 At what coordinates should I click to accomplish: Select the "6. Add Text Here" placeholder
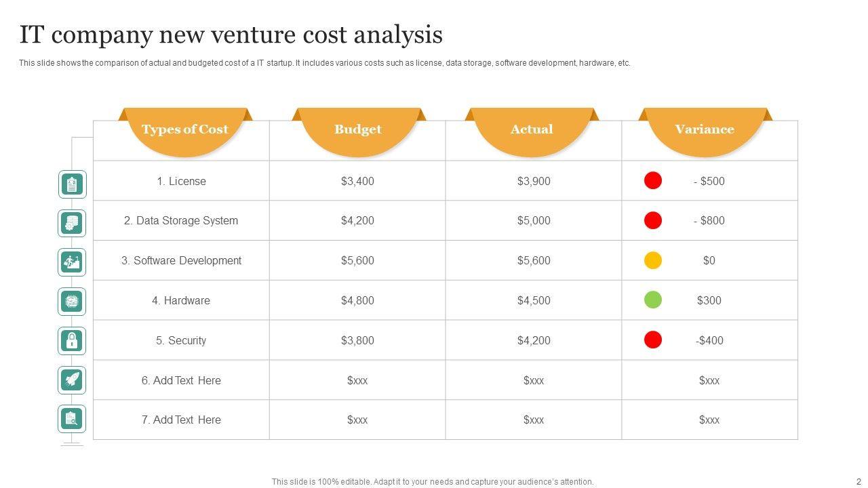click(181, 380)
